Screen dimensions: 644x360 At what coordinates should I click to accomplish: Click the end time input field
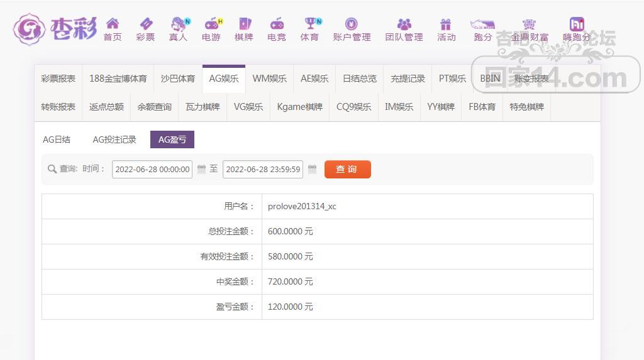(263, 170)
